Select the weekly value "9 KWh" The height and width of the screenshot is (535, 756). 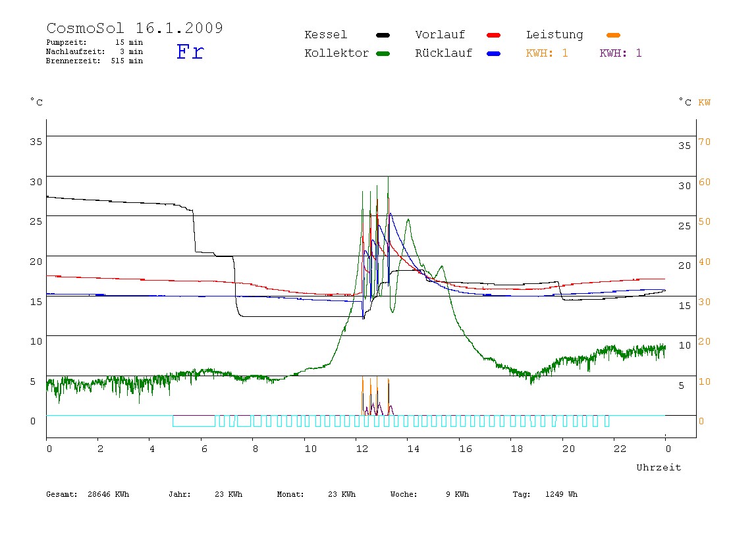(457, 494)
